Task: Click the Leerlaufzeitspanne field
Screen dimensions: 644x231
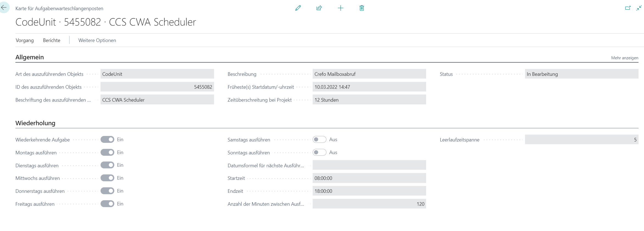Action: 581,140
